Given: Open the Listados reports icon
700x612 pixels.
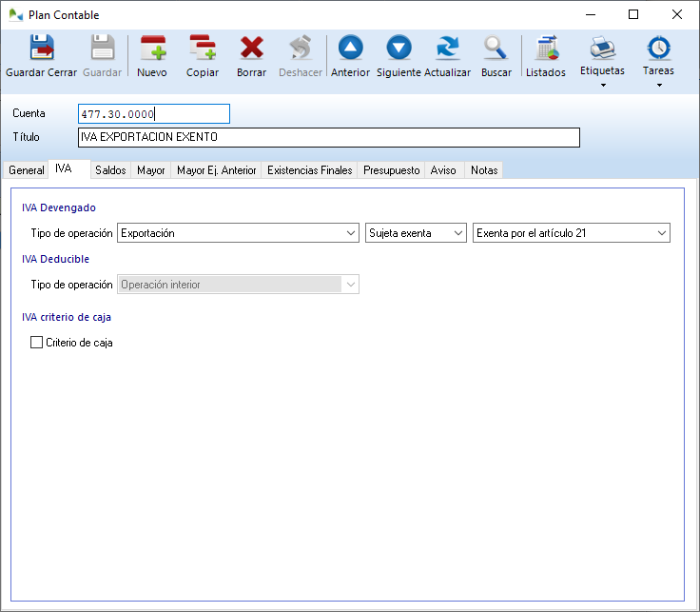Looking at the screenshot, I should [x=547, y=47].
